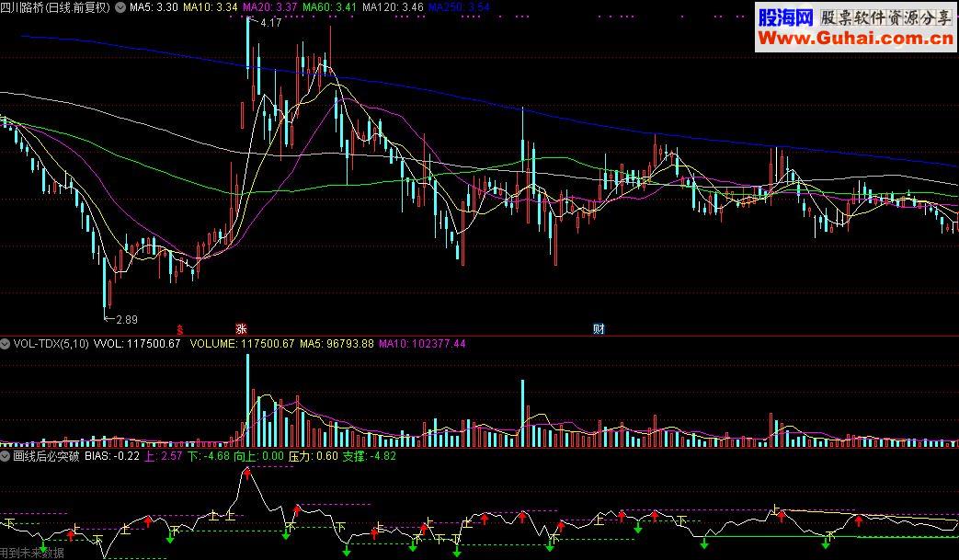
Task: Expand the VOL-TDX indicator dropdown circle
Action: click(x=6, y=344)
